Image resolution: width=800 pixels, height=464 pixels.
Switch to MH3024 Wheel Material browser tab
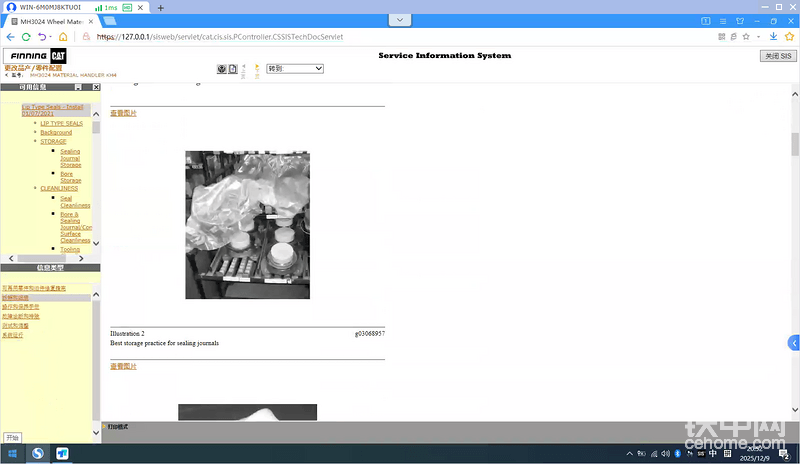pyautogui.click(x=54, y=20)
